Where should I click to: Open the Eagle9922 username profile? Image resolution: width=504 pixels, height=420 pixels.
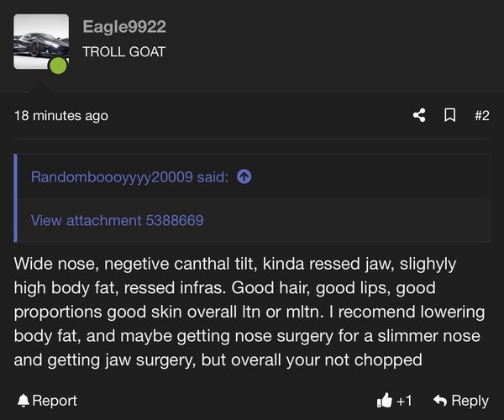click(x=124, y=26)
